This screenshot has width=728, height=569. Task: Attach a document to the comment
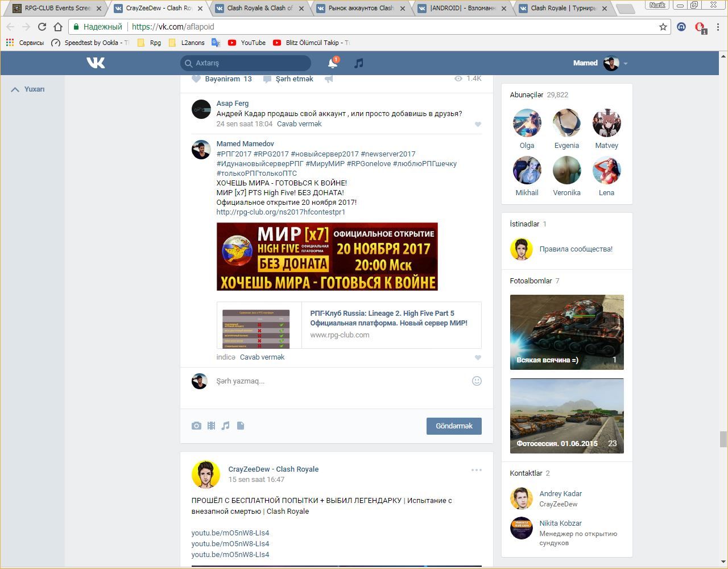pyautogui.click(x=241, y=426)
